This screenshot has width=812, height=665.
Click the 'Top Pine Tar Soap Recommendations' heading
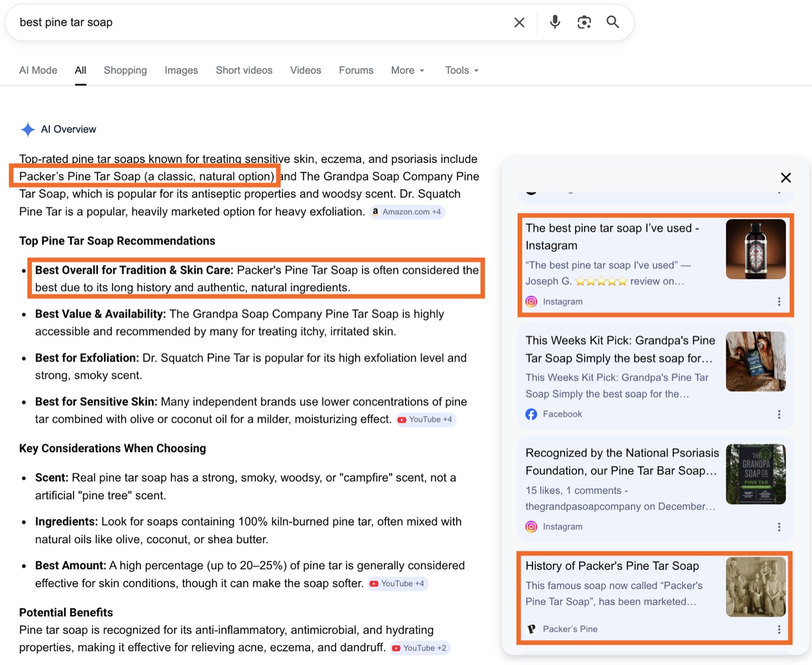pos(117,241)
